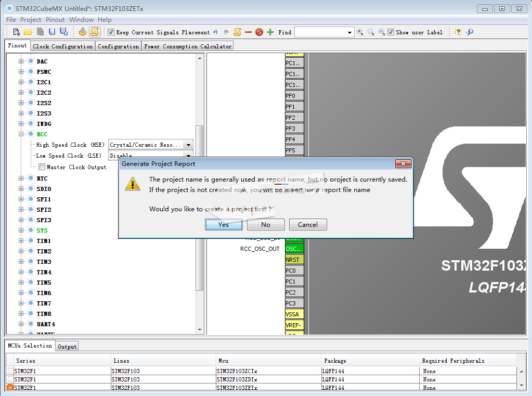Open the Find combo box dropdown arrow

(349, 33)
